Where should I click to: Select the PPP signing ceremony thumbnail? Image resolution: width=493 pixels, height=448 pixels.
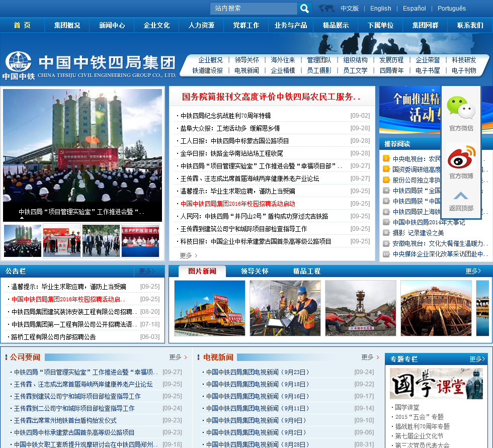point(140,241)
